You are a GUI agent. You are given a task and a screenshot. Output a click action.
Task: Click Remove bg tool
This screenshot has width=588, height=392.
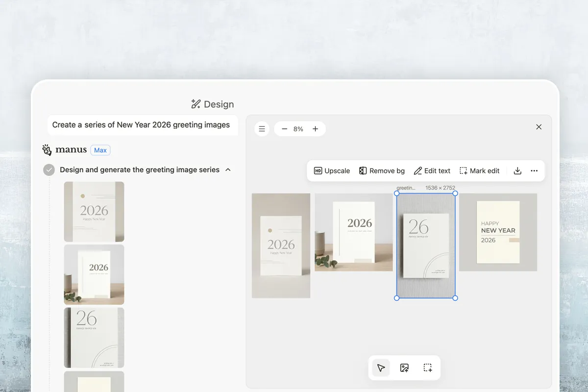pyautogui.click(x=382, y=171)
